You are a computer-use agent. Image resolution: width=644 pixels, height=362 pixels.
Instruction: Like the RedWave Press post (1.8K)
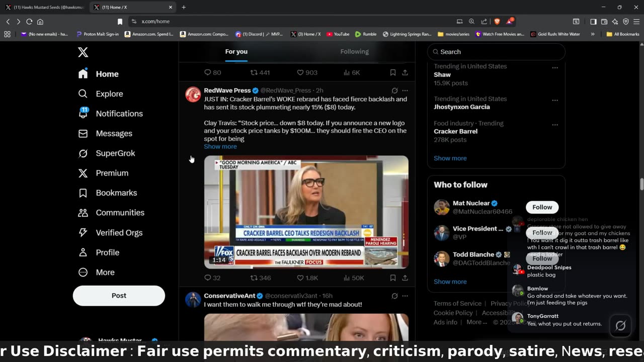(x=307, y=278)
